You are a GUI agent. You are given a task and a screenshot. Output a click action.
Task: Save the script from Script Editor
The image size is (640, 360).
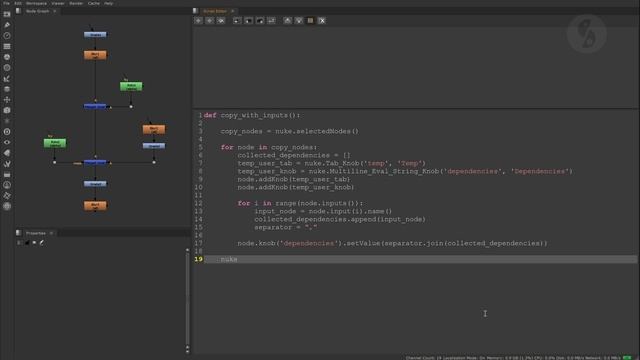260,20
